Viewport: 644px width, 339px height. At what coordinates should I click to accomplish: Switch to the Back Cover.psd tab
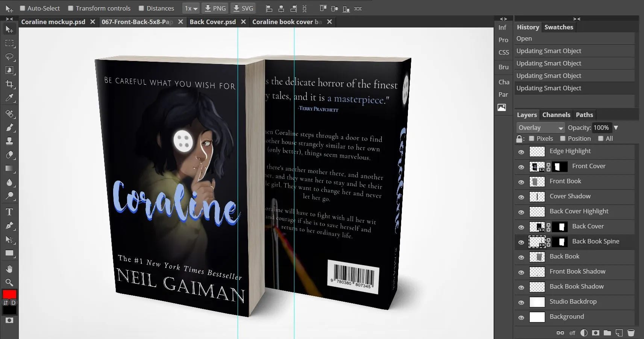click(x=213, y=22)
